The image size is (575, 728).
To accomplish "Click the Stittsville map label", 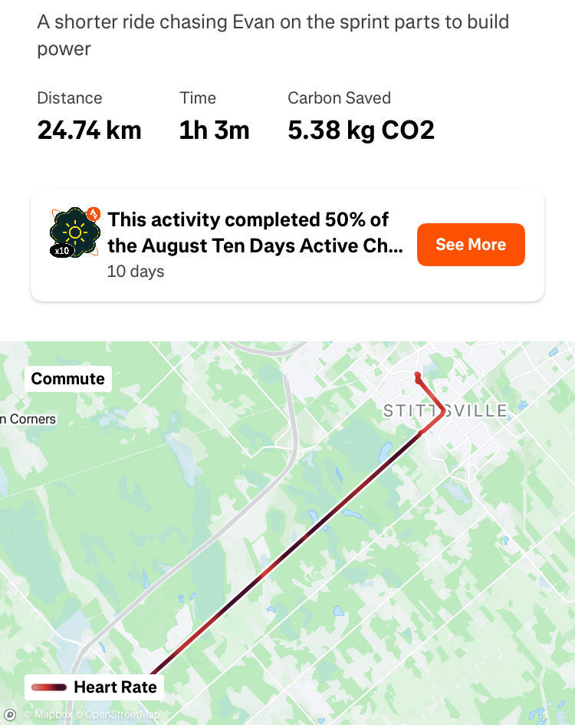I will tap(445, 411).
